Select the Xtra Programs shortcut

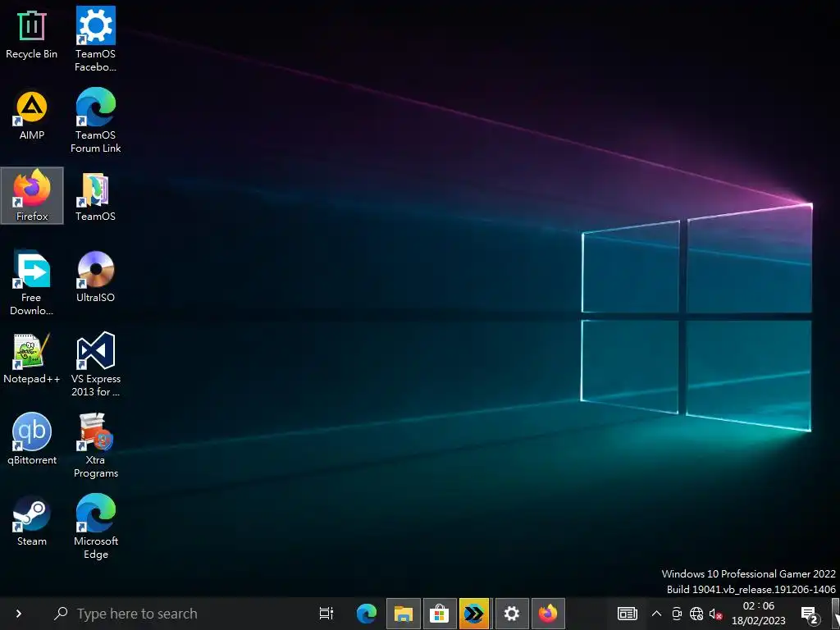[95, 445]
